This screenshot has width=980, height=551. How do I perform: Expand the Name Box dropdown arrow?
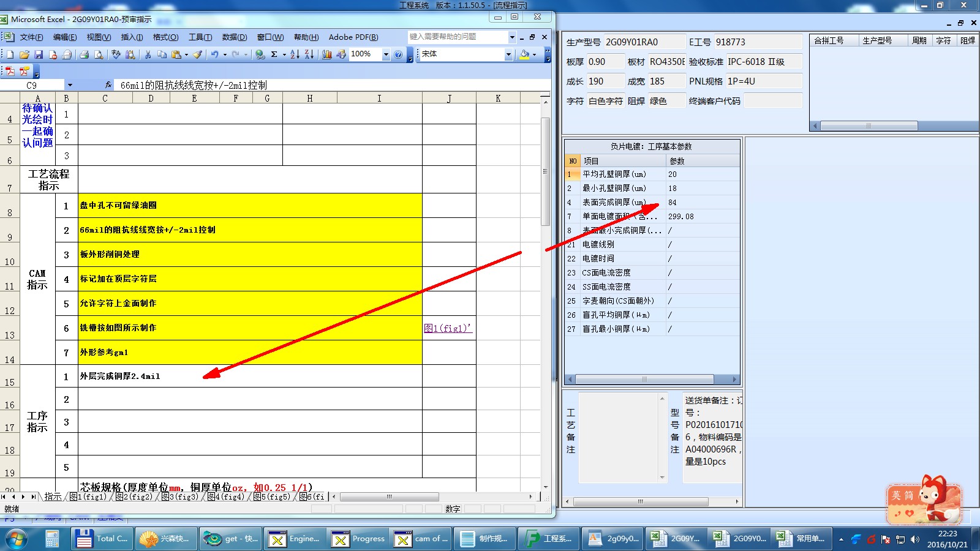(70, 85)
